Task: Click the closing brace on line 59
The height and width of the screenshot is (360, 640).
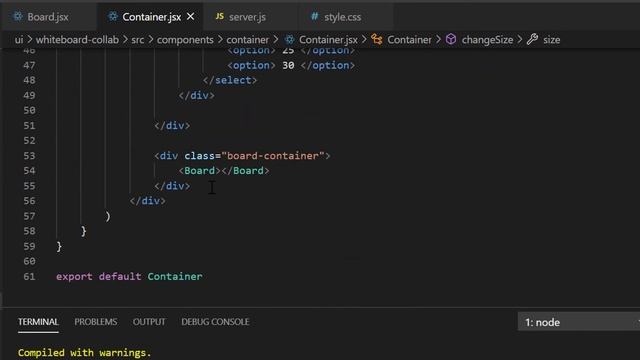Action: [59, 247]
